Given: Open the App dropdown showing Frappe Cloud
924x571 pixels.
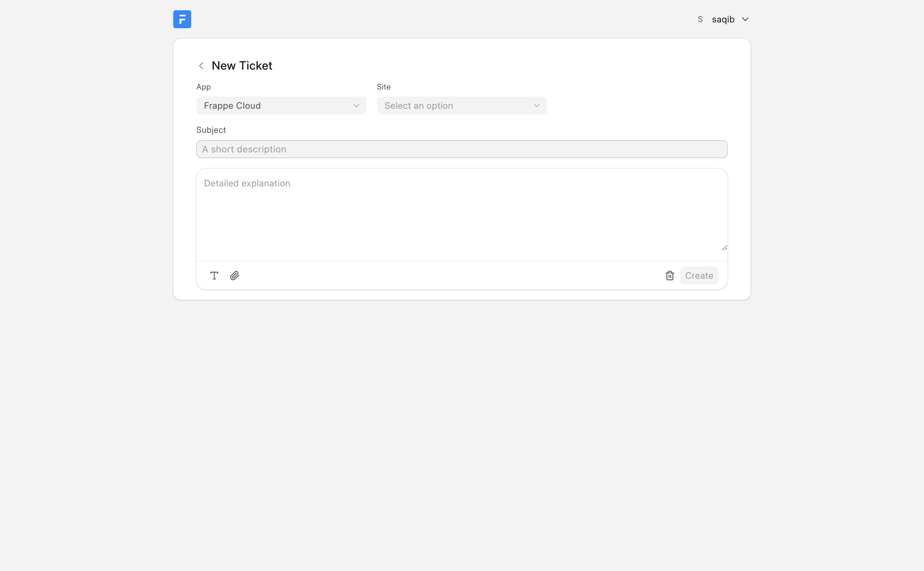Looking at the screenshot, I should coord(281,106).
